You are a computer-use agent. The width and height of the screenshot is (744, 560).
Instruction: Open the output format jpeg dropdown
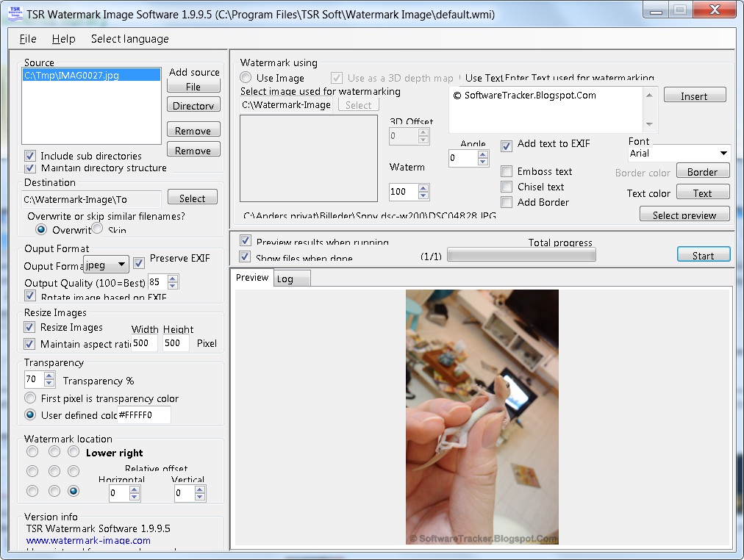pyautogui.click(x=106, y=265)
